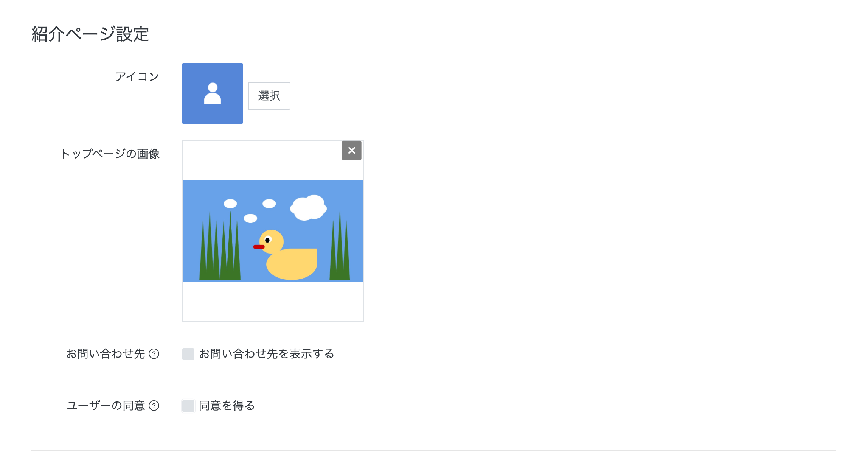This screenshot has width=868, height=459.
Task: Click the 選択 button to choose an icon
Action: point(269,96)
